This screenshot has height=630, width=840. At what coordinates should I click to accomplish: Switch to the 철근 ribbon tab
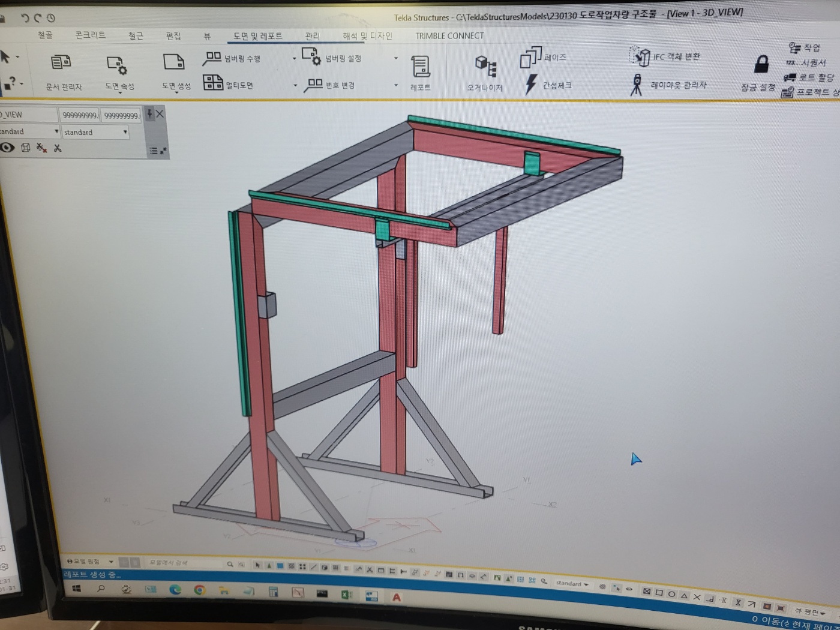coord(136,35)
